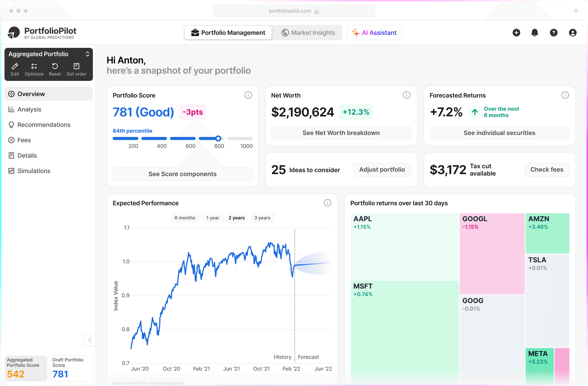The width and height of the screenshot is (588, 386).
Task: Click the add plus icon in header
Action: (x=516, y=33)
